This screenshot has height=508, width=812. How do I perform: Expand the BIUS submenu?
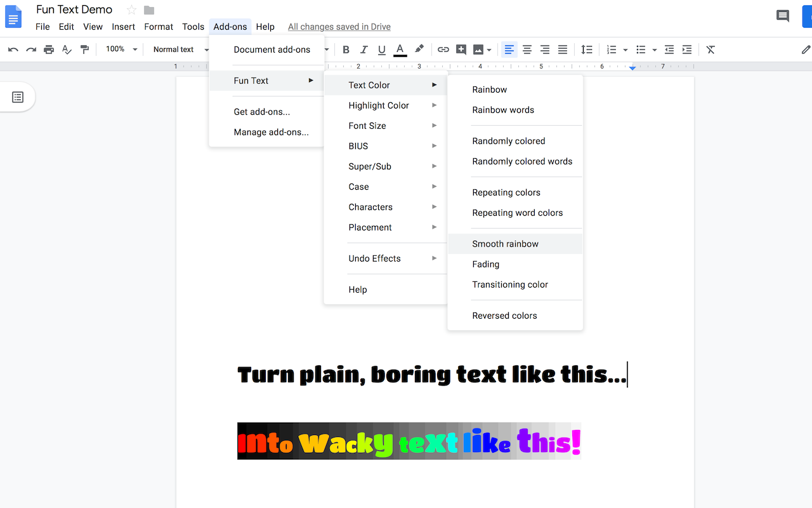386,146
